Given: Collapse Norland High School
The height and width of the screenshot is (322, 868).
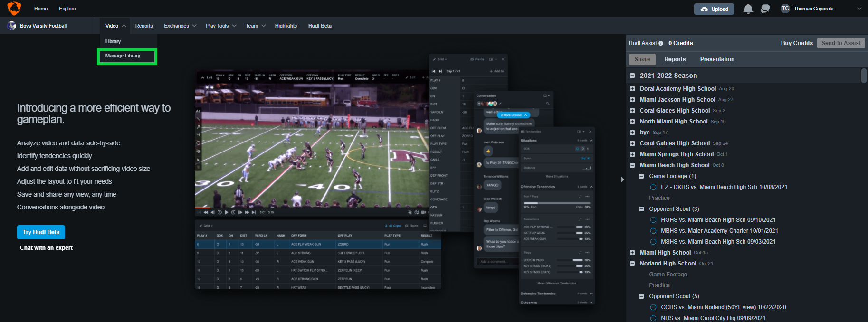Looking at the screenshot, I should [x=632, y=264].
